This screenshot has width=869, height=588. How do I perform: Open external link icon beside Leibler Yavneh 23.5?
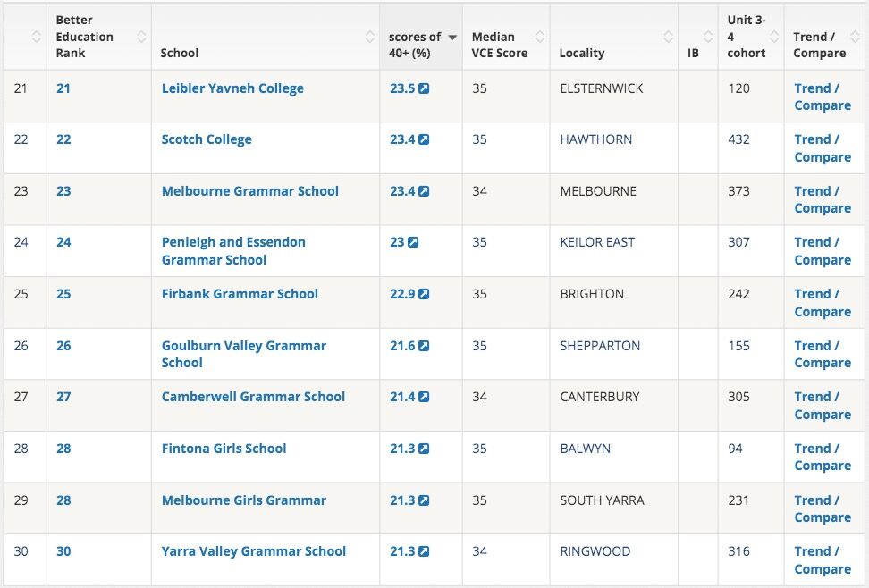pos(424,88)
